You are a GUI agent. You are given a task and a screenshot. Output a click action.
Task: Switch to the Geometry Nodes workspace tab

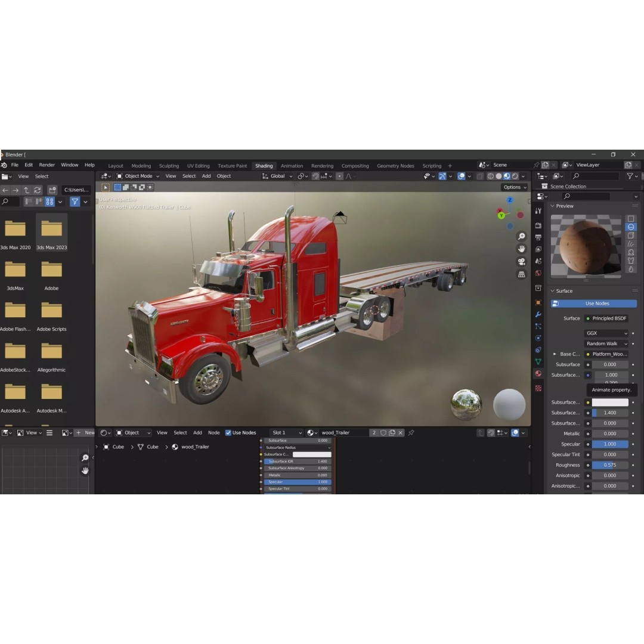[x=395, y=166]
